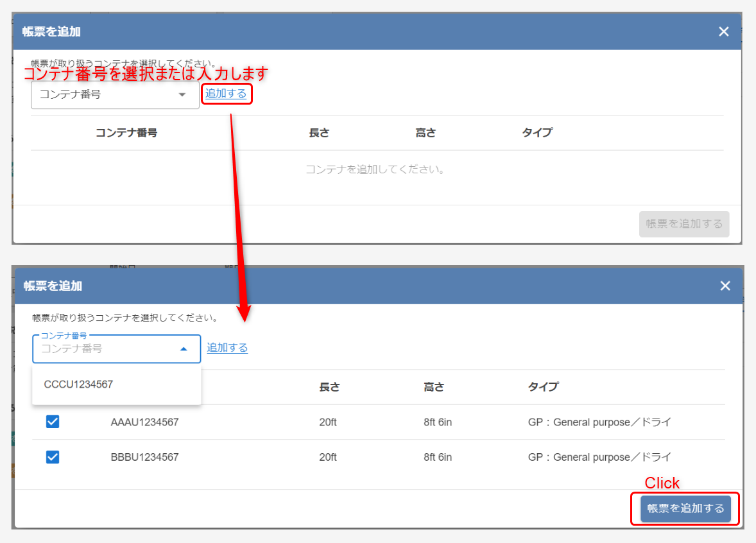Close the lower 帳票を追加 dialog with X
Screen dimensions: 756x543
click(x=725, y=286)
